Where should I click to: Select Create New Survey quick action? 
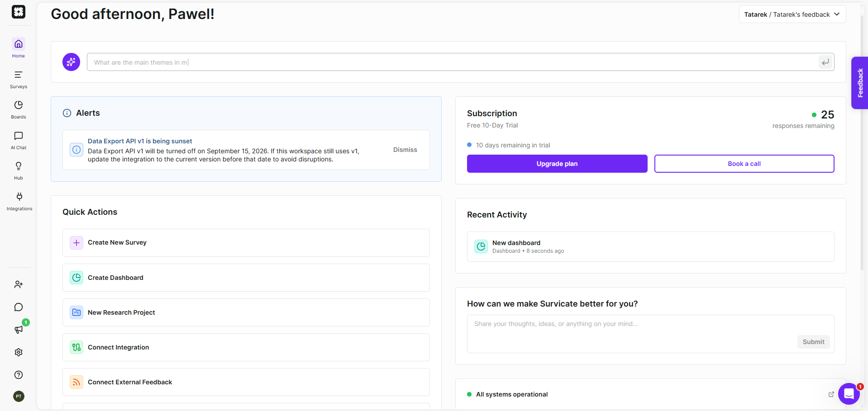point(246,243)
